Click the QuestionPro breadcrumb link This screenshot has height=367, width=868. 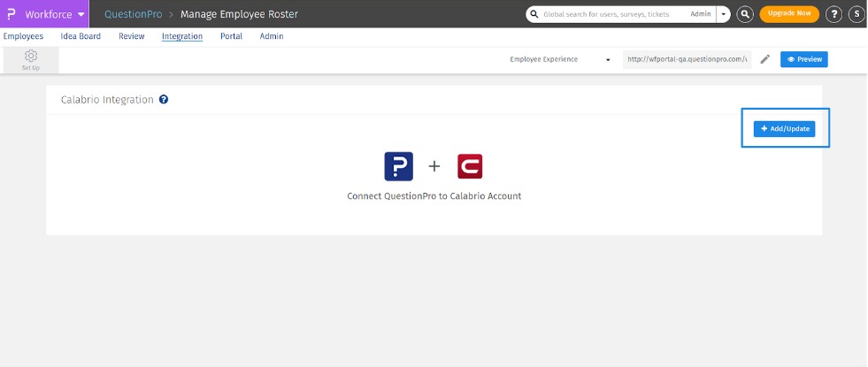(x=134, y=14)
